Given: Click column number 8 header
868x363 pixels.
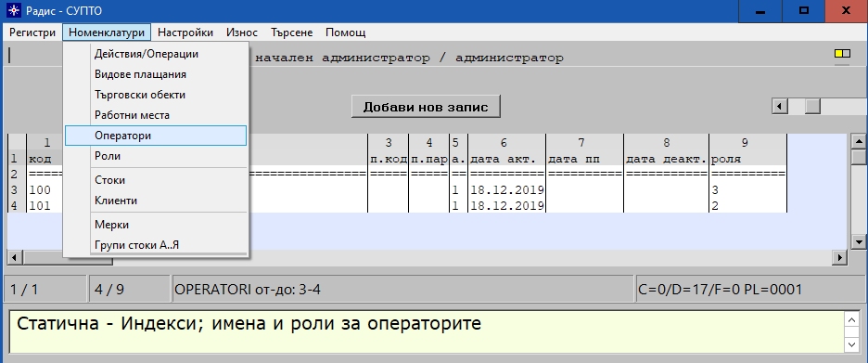Looking at the screenshot, I should click(667, 143).
